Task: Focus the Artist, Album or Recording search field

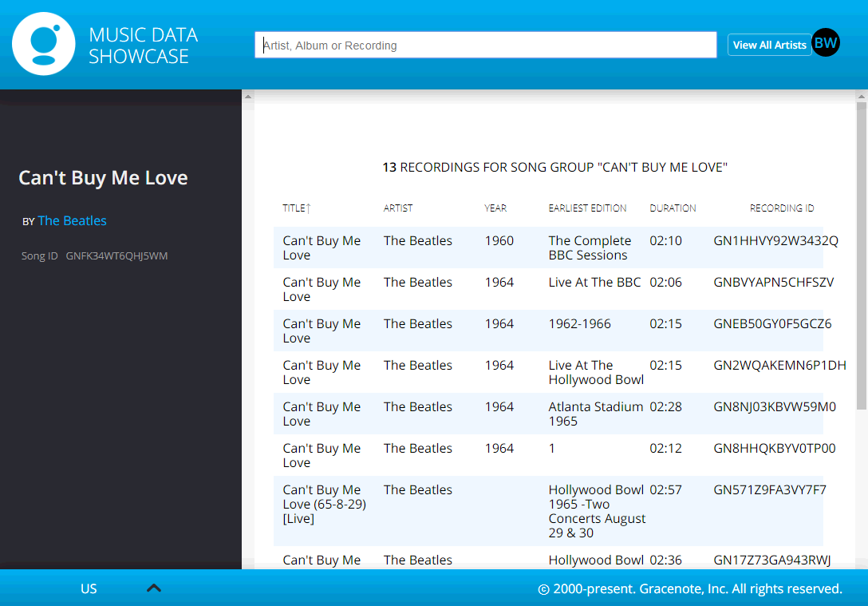Action: [x=485, y=46]
